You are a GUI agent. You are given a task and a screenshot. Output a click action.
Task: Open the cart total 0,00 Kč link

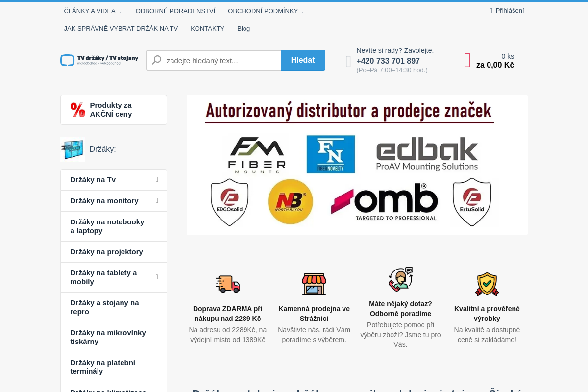tap(495, 65)
